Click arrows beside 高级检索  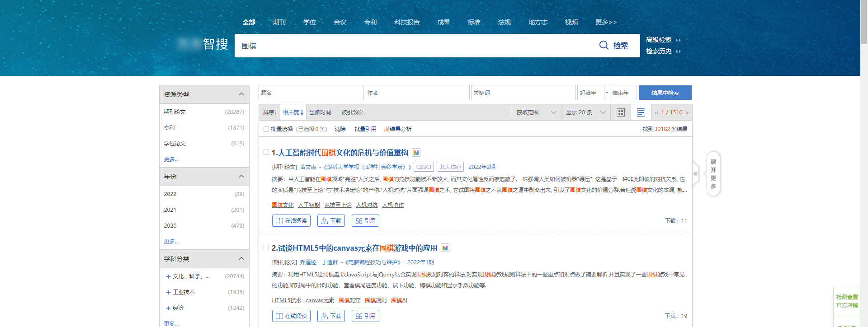678,40
